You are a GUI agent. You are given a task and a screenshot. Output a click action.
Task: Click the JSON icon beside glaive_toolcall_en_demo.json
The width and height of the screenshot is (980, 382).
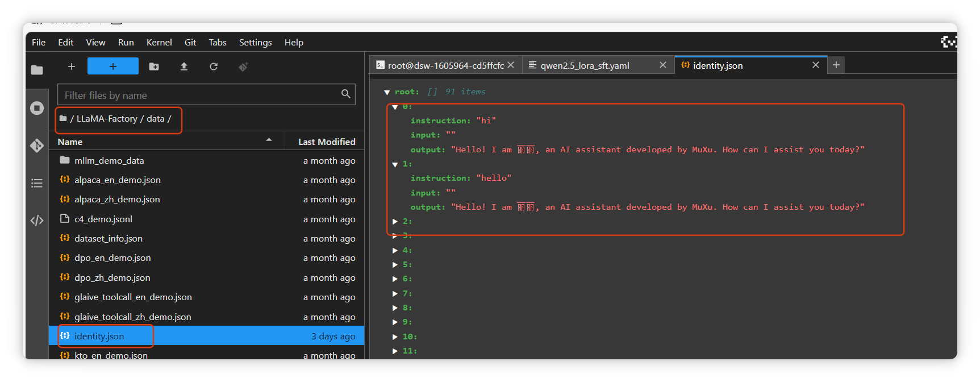click(65, 296)
